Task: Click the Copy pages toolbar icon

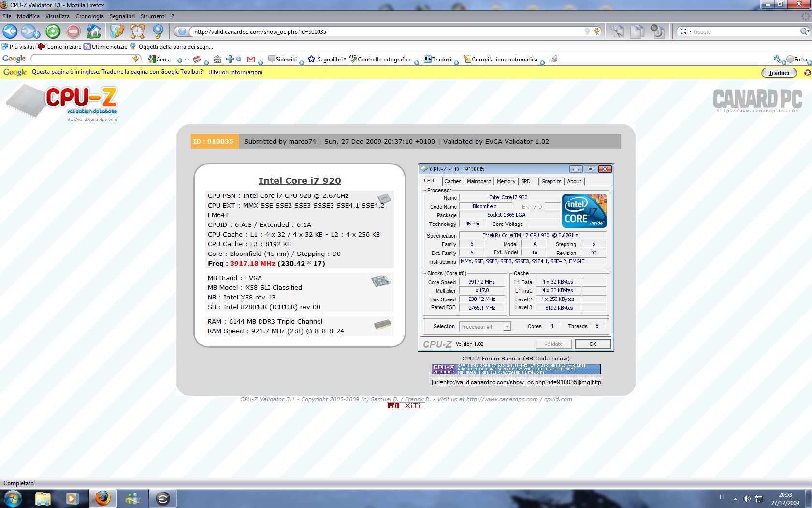Action: click(x=637, y=31)
